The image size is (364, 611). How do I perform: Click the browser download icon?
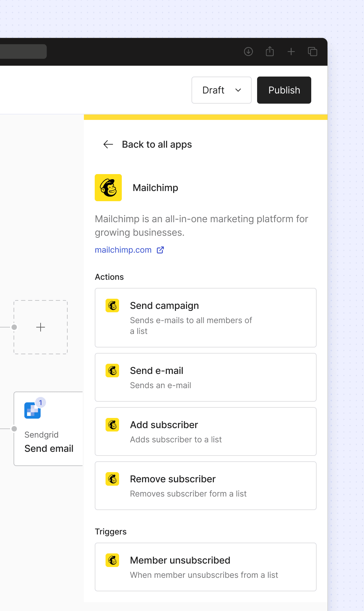pos(248,51)
